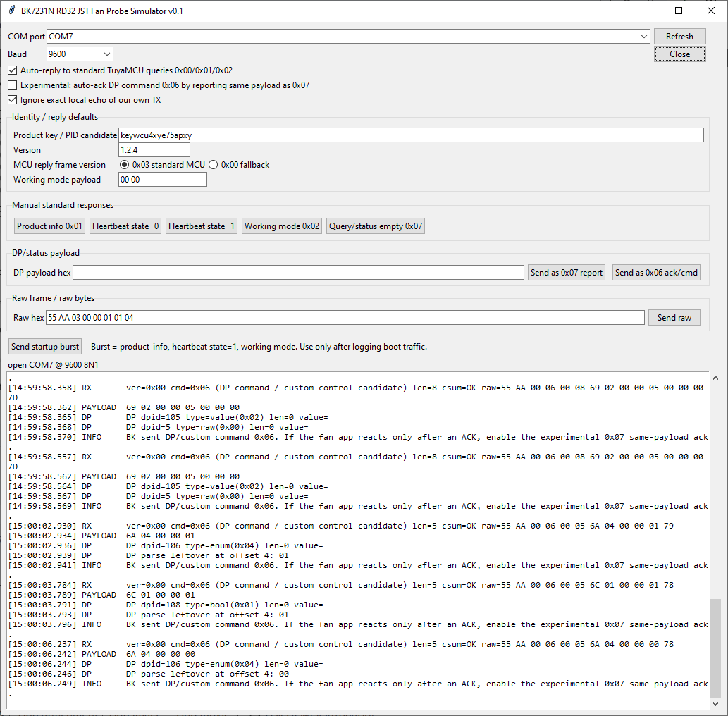
Task: Toggle Auto-reply to standard TuyaMCU queries checkbox
Action: point(13,70)
